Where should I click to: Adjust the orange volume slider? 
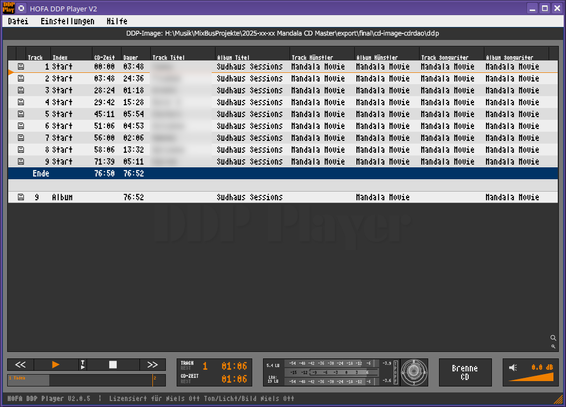click(531, 377)
